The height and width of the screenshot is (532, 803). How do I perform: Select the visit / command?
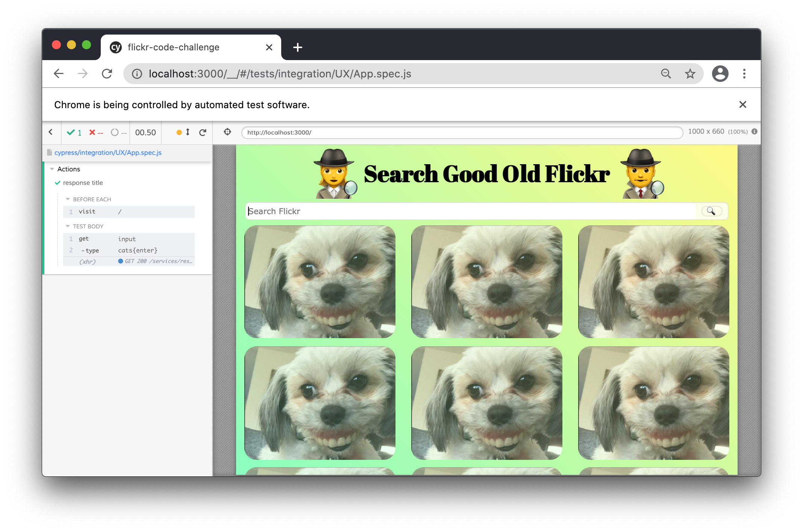click(x=129, y=212)
